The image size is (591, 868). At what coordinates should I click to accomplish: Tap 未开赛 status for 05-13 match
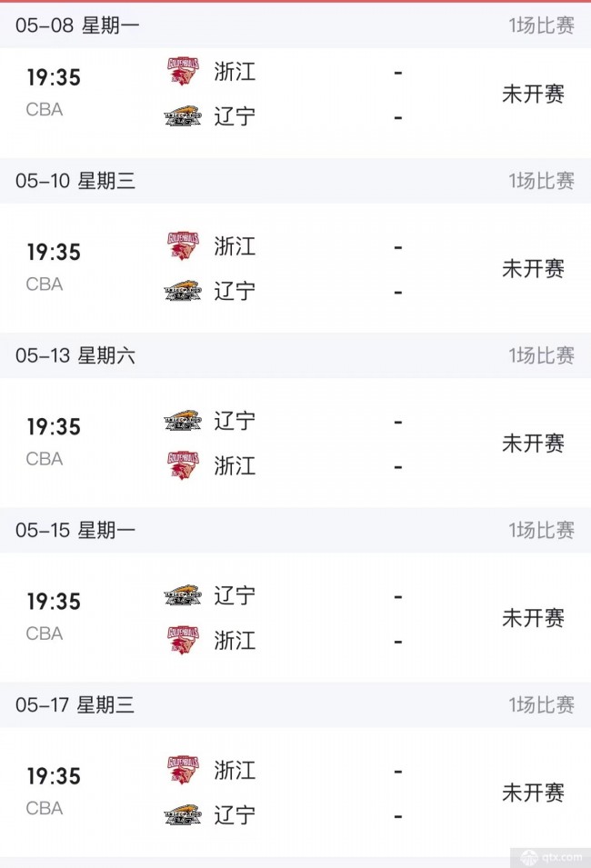coord(533,444)
